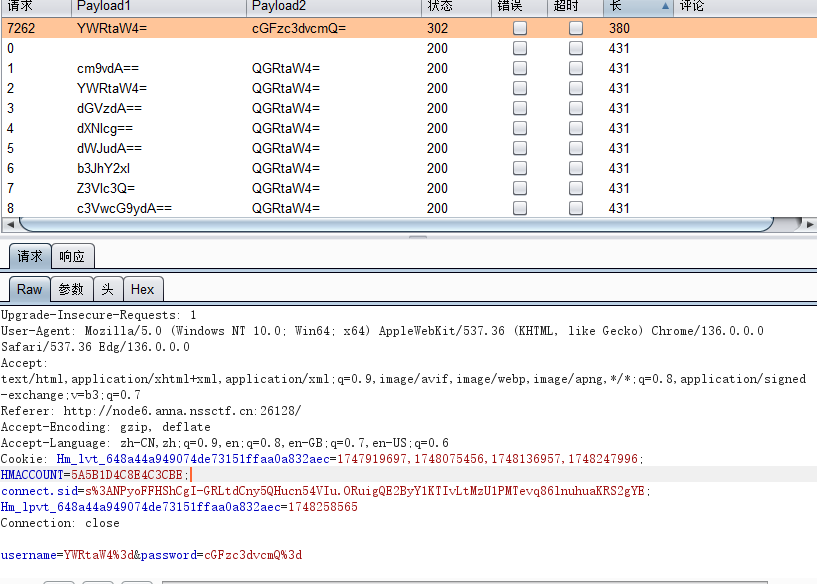Toggle the 超时 checkbox in row 0
The height and width of the screenshot is (584, 817).
click(576, 48)
